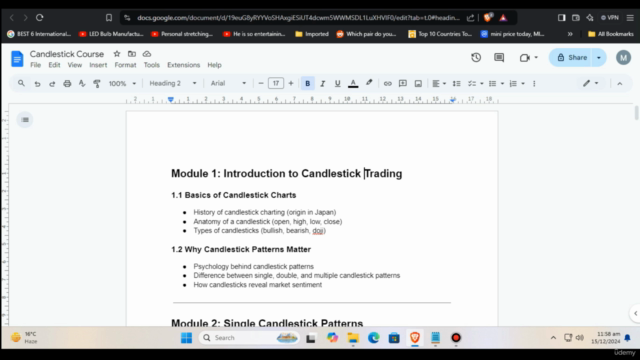
Task: Check cloud save status icon
Action: [x=147, y=54]
